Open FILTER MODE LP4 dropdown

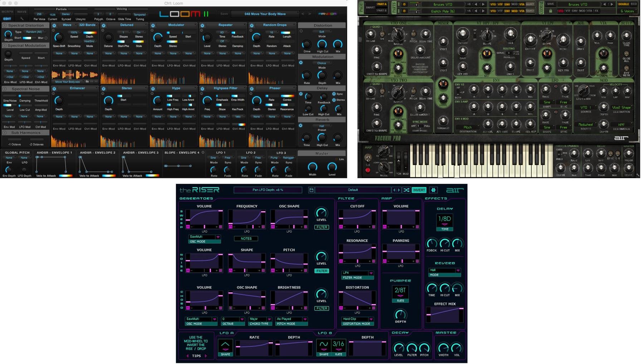357,273
